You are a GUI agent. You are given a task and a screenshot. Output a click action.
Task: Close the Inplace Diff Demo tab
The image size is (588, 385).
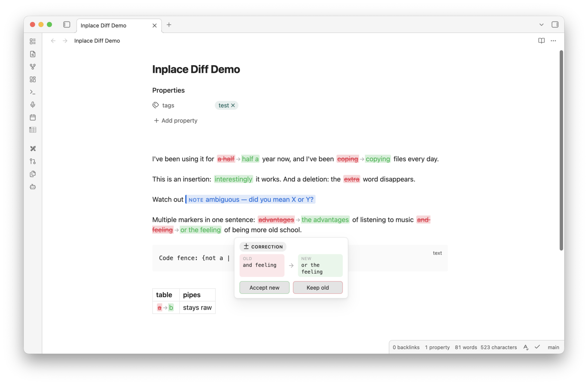coord(154,25)
